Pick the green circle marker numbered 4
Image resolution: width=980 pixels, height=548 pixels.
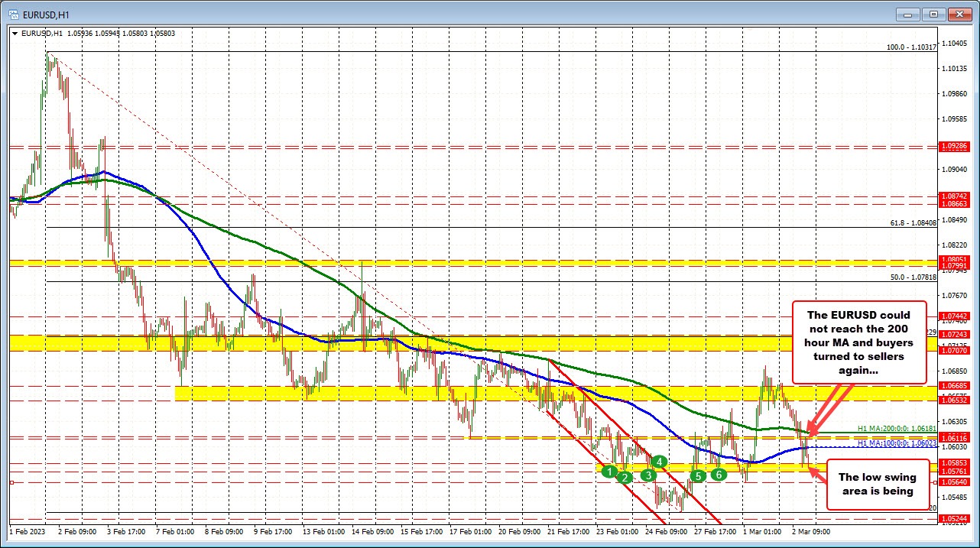tap(660, 462)
